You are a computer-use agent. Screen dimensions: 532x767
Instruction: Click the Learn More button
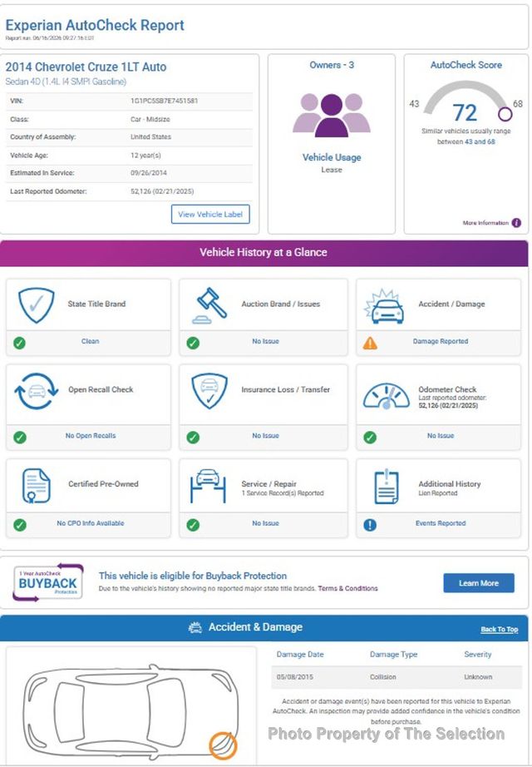pos(479,583)
